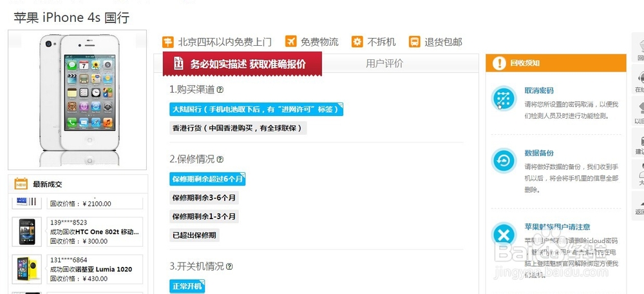Click the 不拆机 gear icon
This screenshot has height=294, width=644.
pyautogui.click(x=357, y=41)
